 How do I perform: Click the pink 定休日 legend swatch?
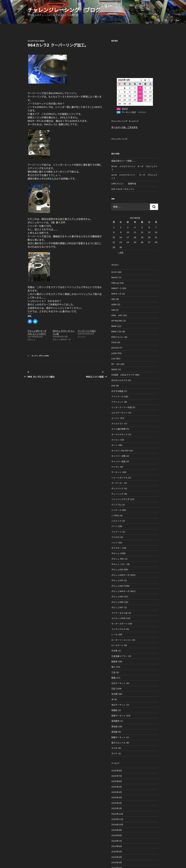tap(118, 109)
